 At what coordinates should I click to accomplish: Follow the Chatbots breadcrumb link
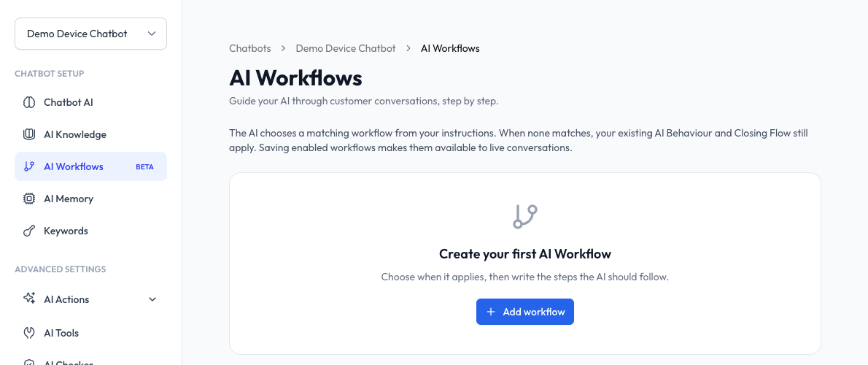point(250,48)
